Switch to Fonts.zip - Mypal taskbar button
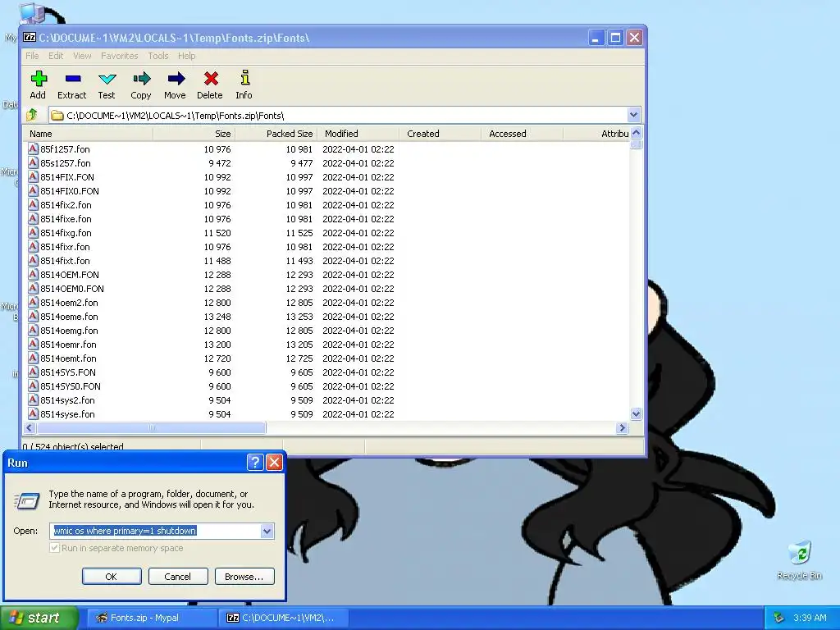 click(152, 618)
